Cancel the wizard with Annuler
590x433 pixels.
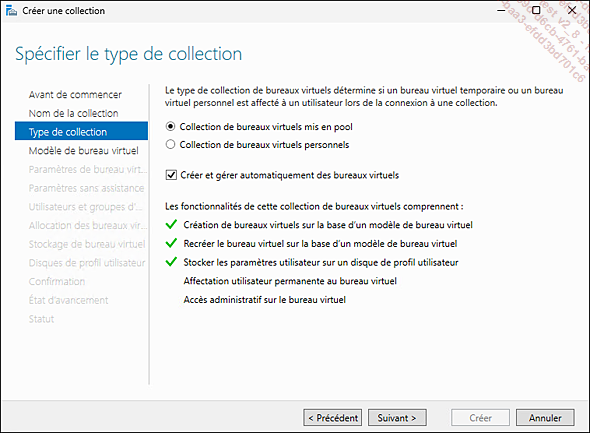pyautogui.click(x=545, y=418)
